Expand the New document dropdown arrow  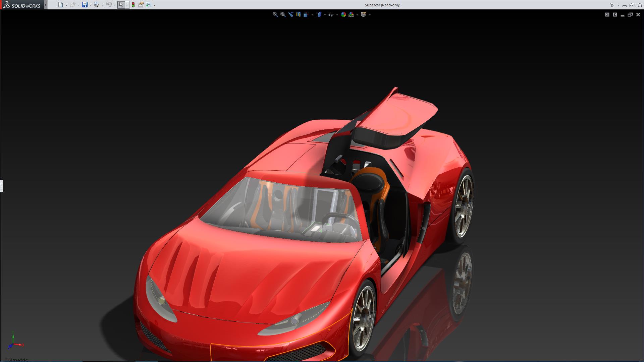pyautogui.click(x=66, y=5)
